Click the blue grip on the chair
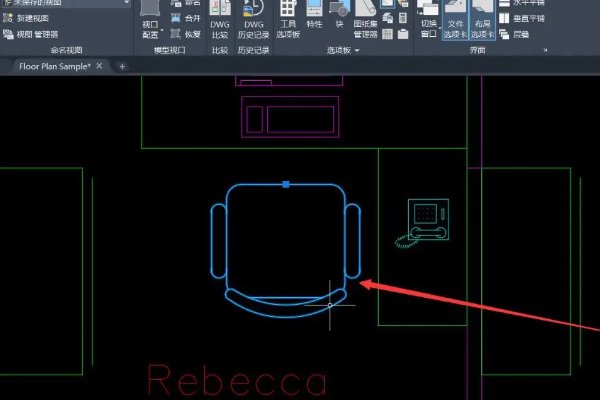This screenshot has height=400, width=600. (x=286, y=185)
